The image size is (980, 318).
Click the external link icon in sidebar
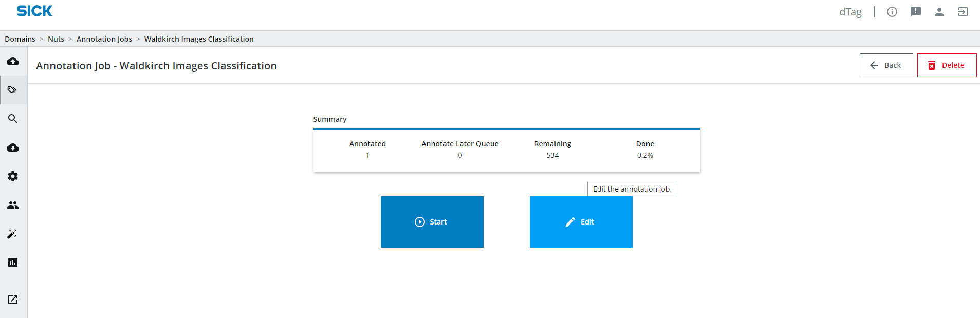point(13,300)
